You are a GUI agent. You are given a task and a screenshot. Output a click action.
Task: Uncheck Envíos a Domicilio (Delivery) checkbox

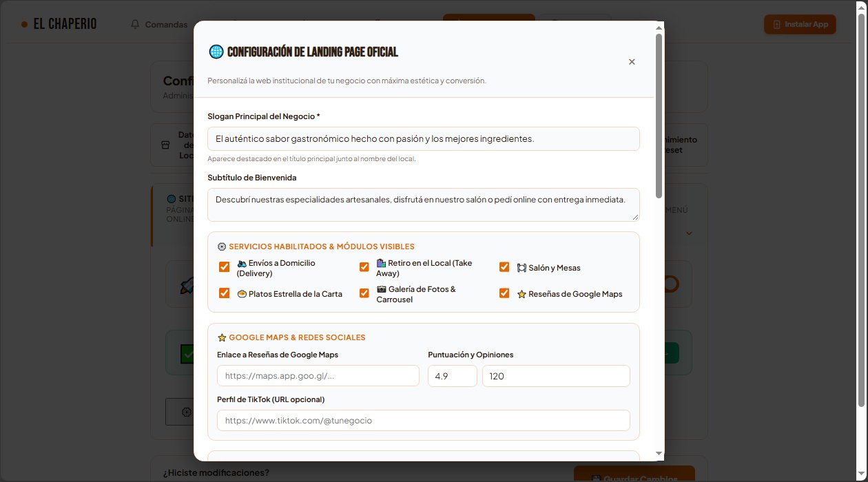click(x=224, y=267)
